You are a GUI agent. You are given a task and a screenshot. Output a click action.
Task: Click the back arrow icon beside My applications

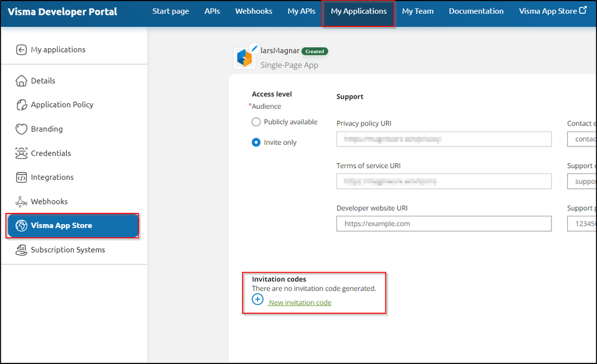[x=22, y=50]
